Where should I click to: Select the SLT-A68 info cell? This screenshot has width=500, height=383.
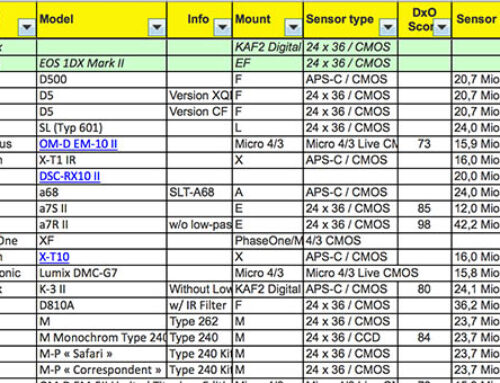(200, 192)
